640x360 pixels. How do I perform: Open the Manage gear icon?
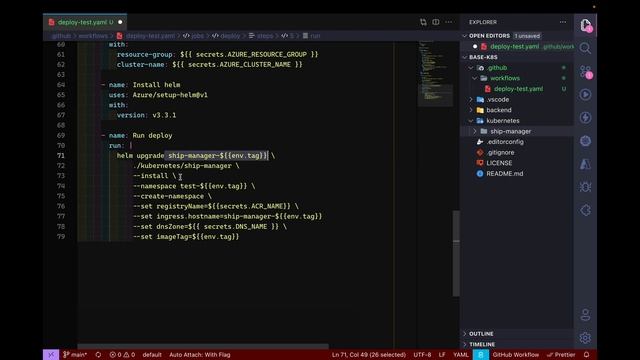pos(585,338)
